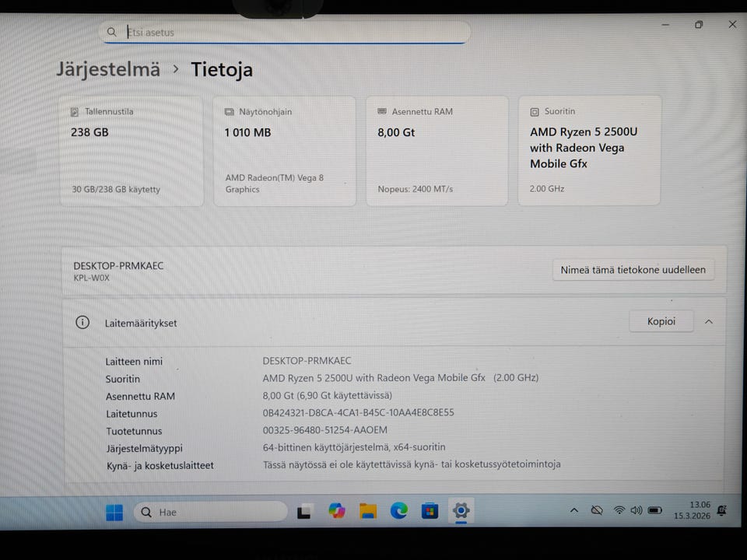Restore down the Settings window
The height and width of the screenshot is (560, 747).
699,25
